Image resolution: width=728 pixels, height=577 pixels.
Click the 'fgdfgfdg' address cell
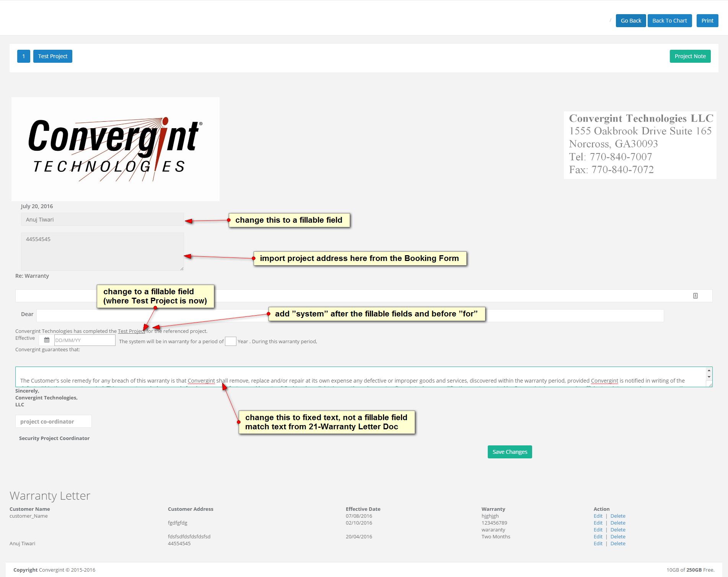(x=178, y=523)
